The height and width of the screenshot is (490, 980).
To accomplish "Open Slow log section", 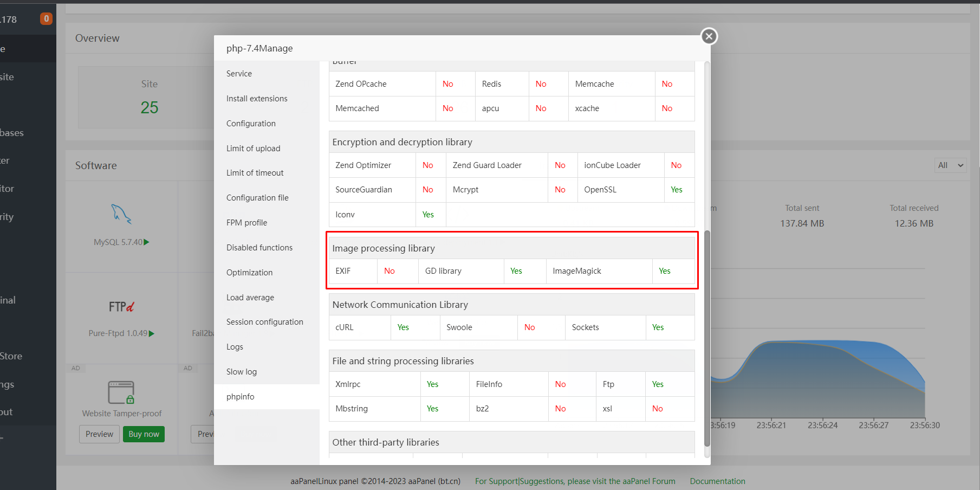I will (267, 372).
